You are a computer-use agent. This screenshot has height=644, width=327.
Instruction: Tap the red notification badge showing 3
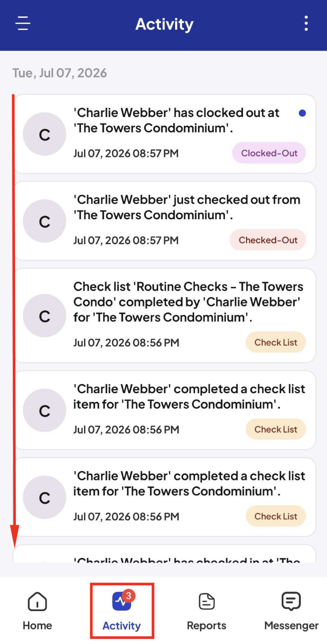[x=128, y=596]
